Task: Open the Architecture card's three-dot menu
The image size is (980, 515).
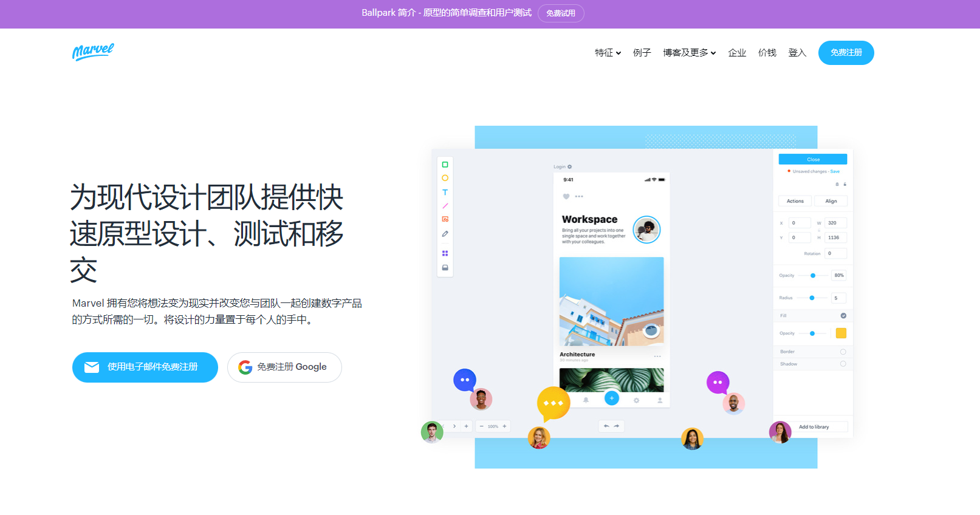Action: coord(657,356)
